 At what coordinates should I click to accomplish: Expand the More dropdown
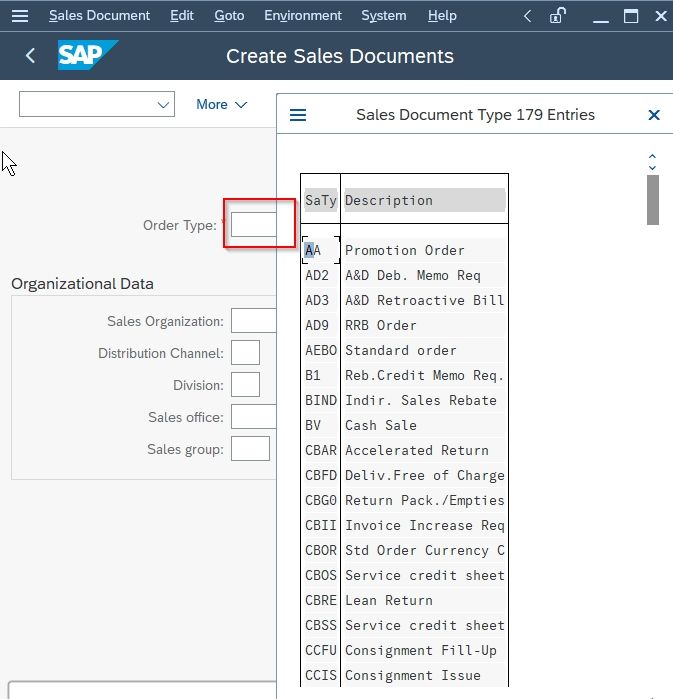(222, 104)
